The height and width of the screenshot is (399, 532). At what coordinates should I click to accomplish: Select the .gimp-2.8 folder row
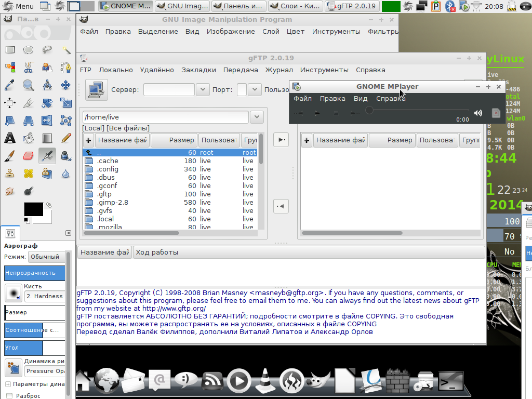pyautogui.click(x=170, y=202)
